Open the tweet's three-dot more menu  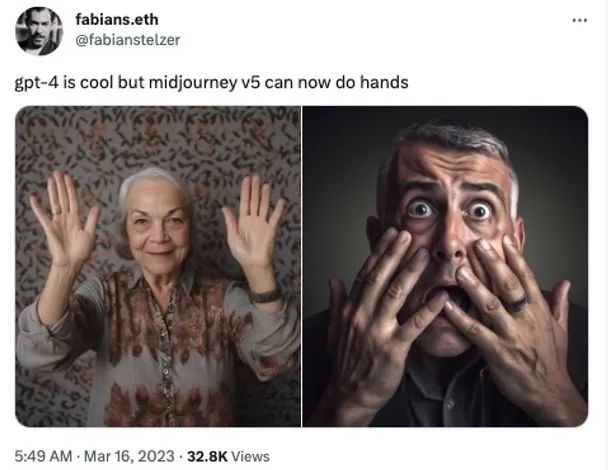click(579, 20)
